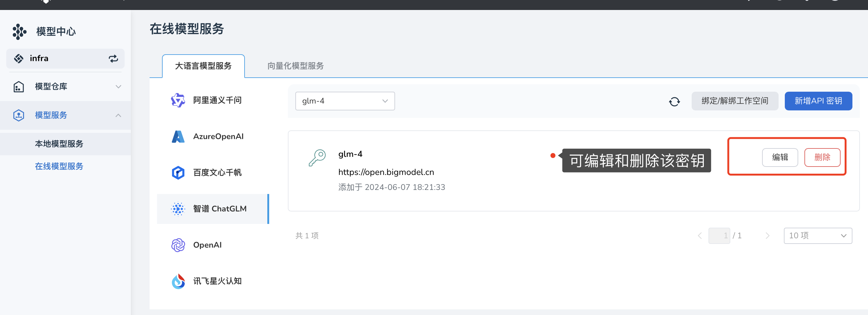The width and height of the screenshot is (868, 315).
Task: Click the 在线模型服务 page heading
Action: coord(187,29)
